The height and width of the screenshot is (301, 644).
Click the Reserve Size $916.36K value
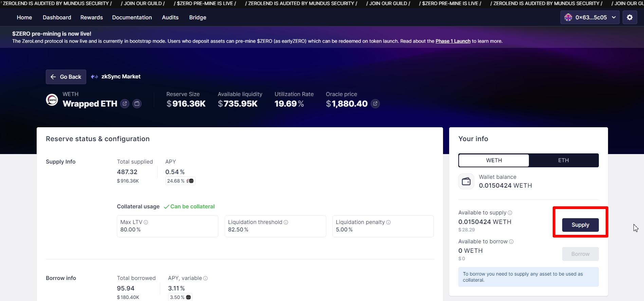[186, 104]
